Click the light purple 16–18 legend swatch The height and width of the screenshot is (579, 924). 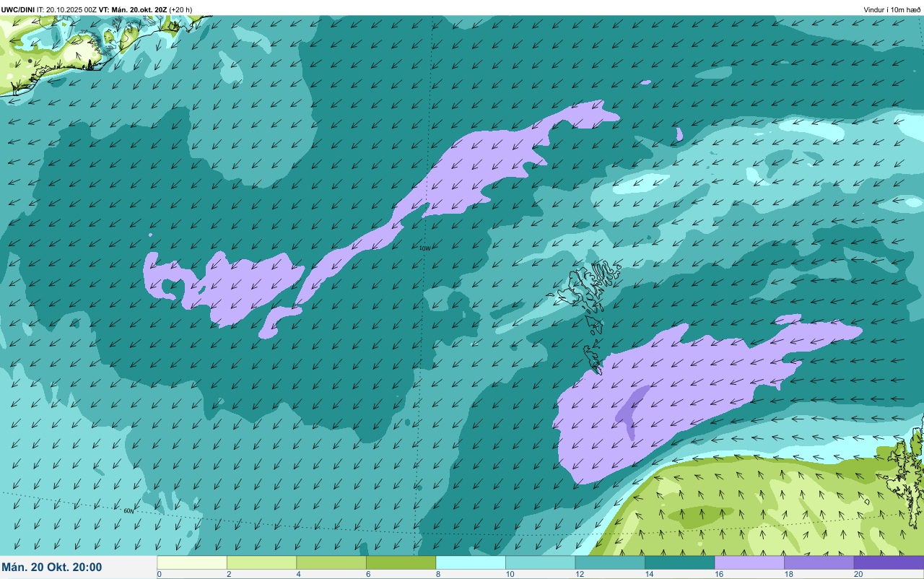749,562
